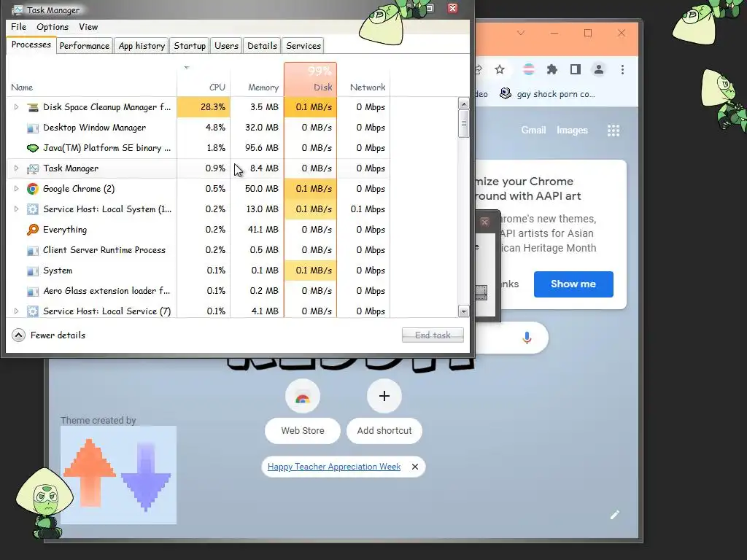This screenshot has height=560, width=747.
Task: Switch to the Performance tab
Action: click(85, 46)
